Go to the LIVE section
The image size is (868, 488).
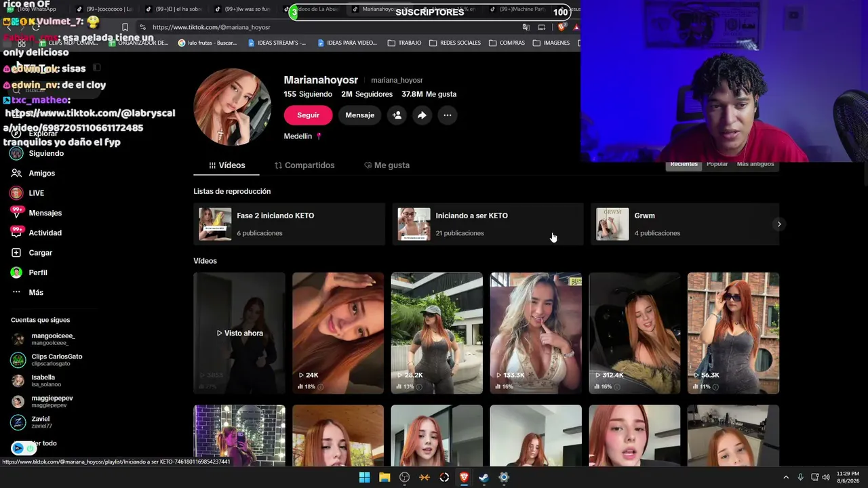(28, 193)
